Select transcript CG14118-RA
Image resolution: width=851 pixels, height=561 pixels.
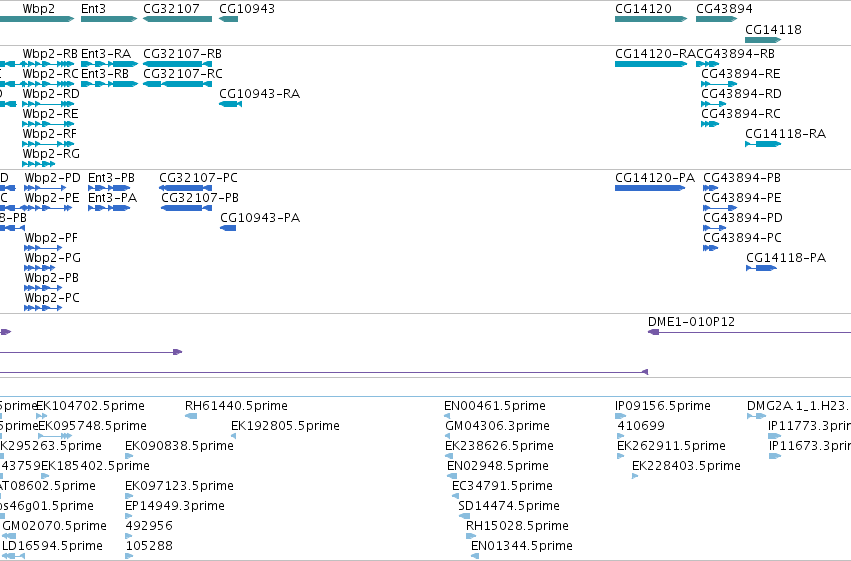pyautogui.click(x=763, y=144)
